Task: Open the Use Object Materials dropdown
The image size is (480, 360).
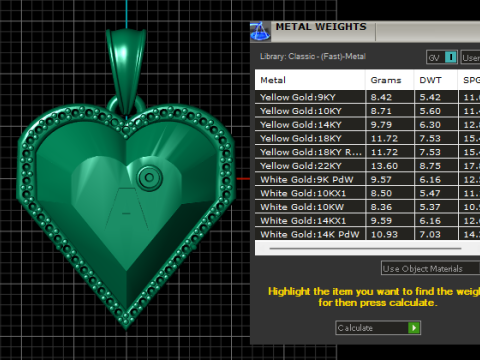Action: coord(430,268)
